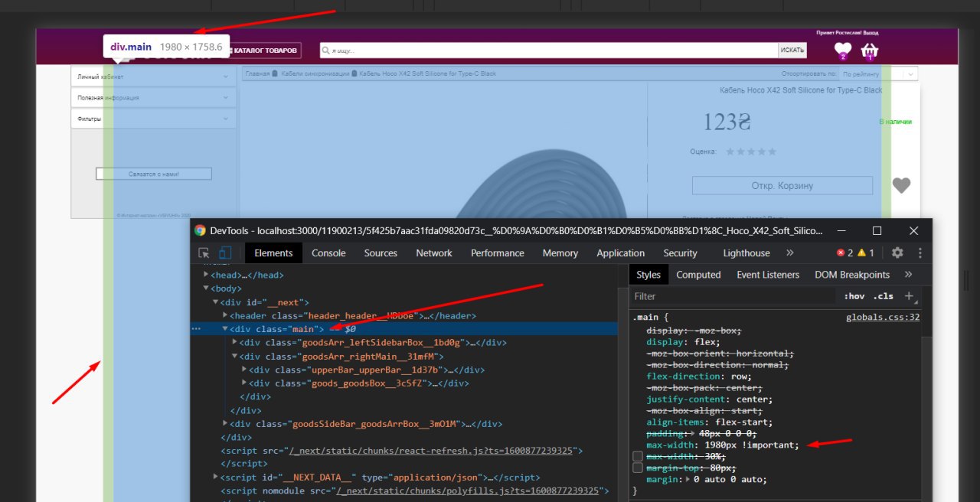This screenshot has width=980, height=502.
Task: Enable the struck-through max-width 30% checkbox
Action: (x=638, y=456)
